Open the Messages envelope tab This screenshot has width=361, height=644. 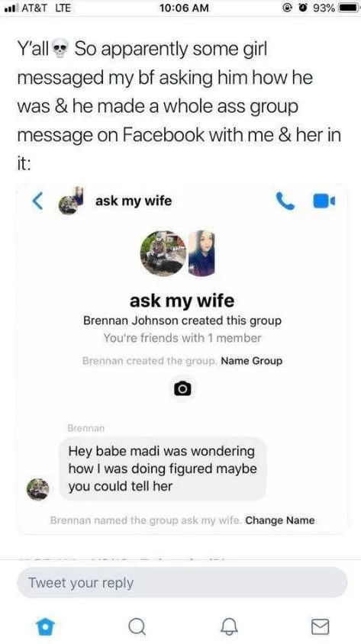click(321, 626)
